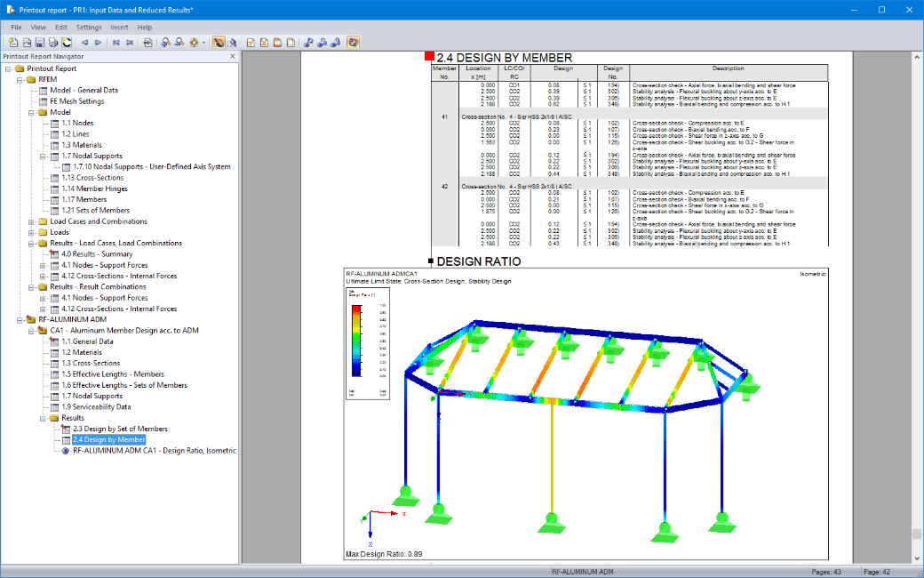The height and width of the screenshot is (578, 924).
Task: Select 1.21 Sets of Members item
Action: (x=95, y=211)
